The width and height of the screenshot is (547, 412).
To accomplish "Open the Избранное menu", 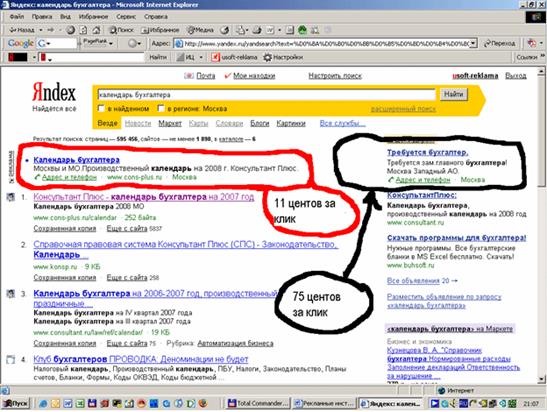I will point(93,16).
